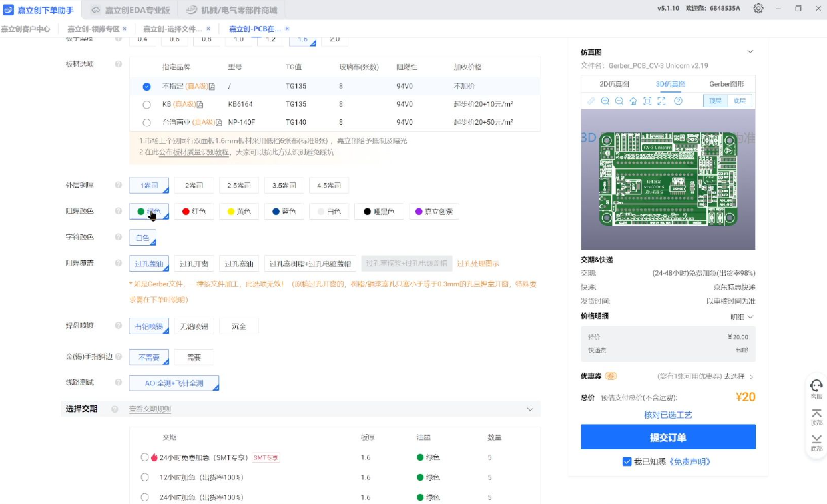Viewport: 827px width, 504px height.
Task: Open 过孔处理图示 link
Action: point(478,264)
